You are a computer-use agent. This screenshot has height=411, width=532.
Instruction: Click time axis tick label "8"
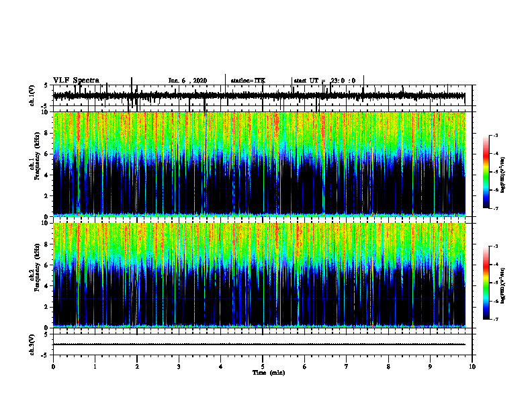(x=388, y=367)
